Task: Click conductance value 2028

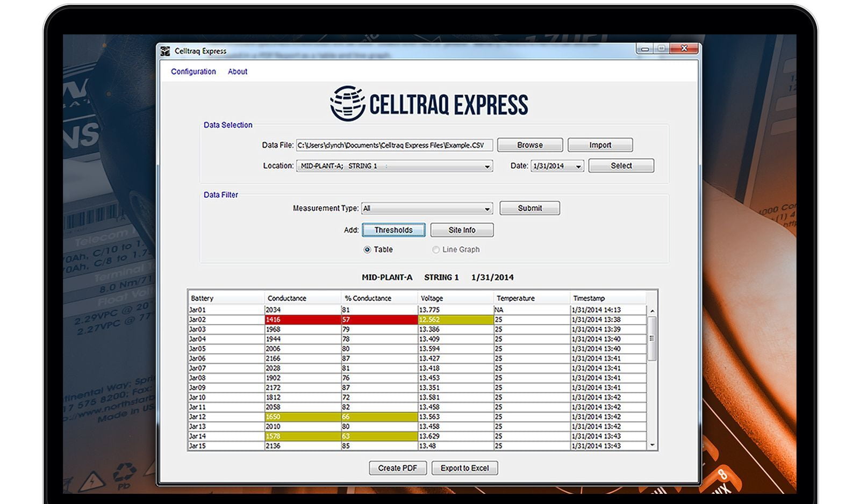Action: tap(303, 368)
